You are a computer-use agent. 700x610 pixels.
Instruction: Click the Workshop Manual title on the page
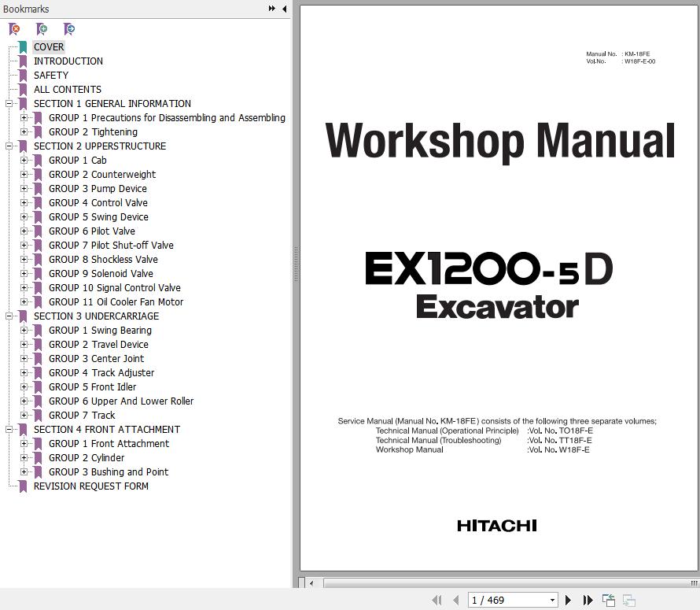tap(500, 142)
